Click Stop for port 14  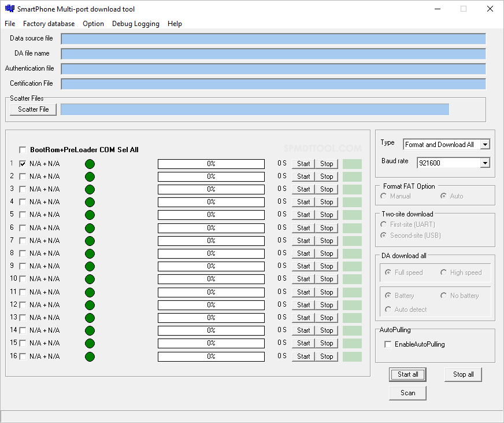point(326,330)
